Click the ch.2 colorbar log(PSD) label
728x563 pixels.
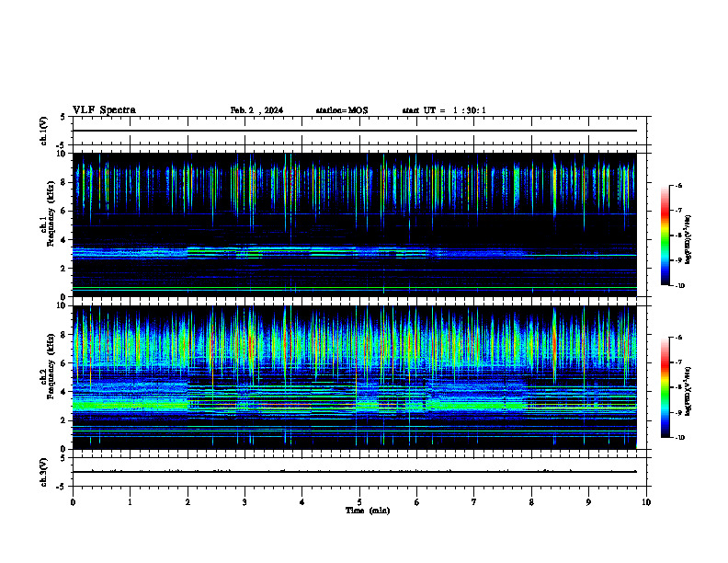click(x=688, y=392)
